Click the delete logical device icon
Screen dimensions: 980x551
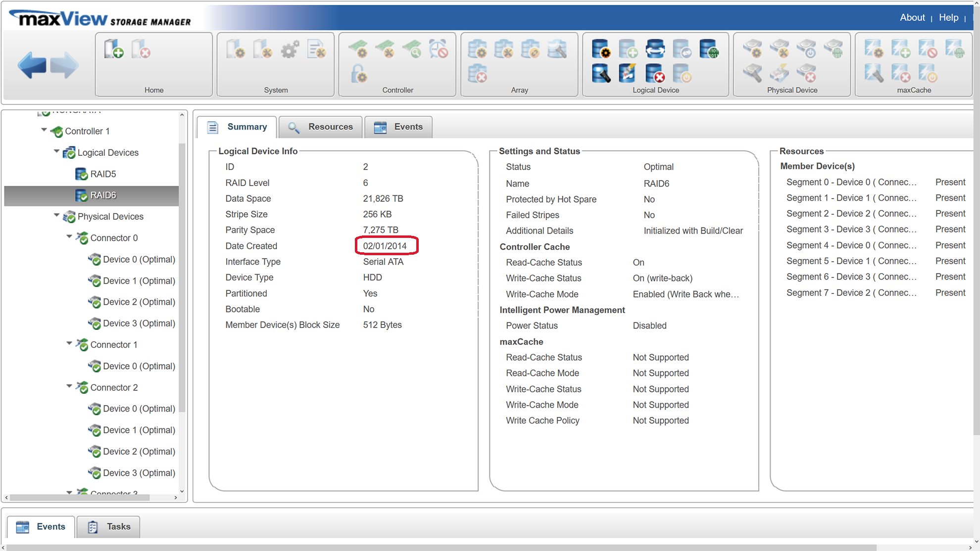(655, 74)
